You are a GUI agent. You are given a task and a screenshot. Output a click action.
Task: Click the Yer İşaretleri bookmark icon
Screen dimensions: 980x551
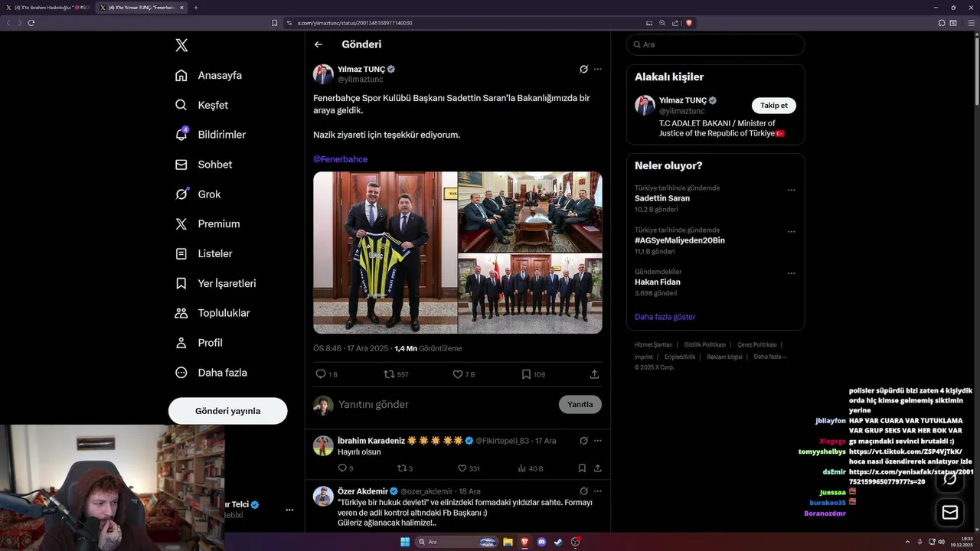[x=181, y=283]
